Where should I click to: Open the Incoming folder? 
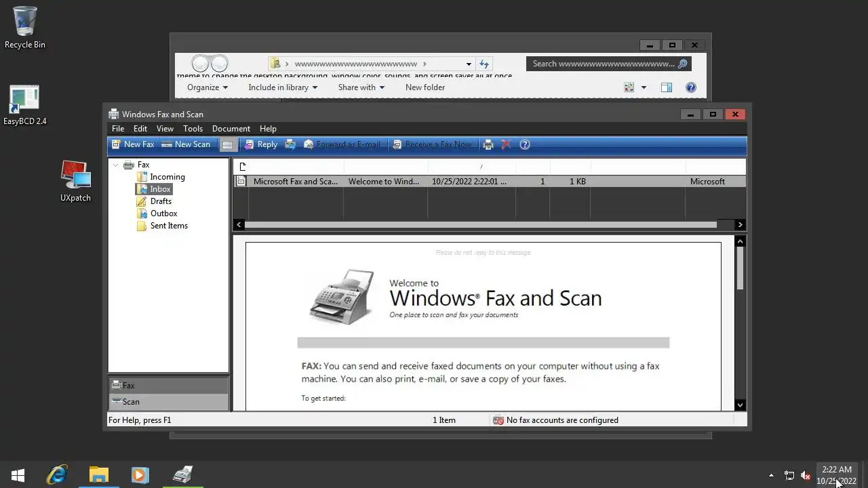167,177
